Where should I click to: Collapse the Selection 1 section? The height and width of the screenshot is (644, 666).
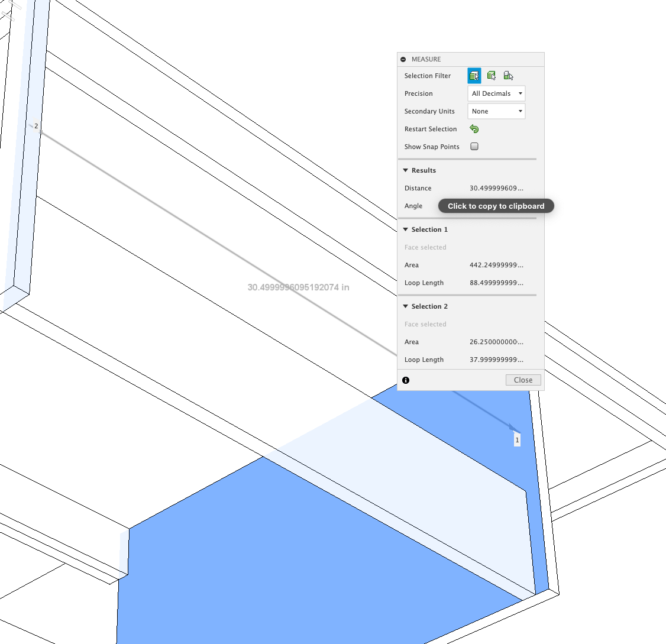pyautogui.click(x=405, y=229)
